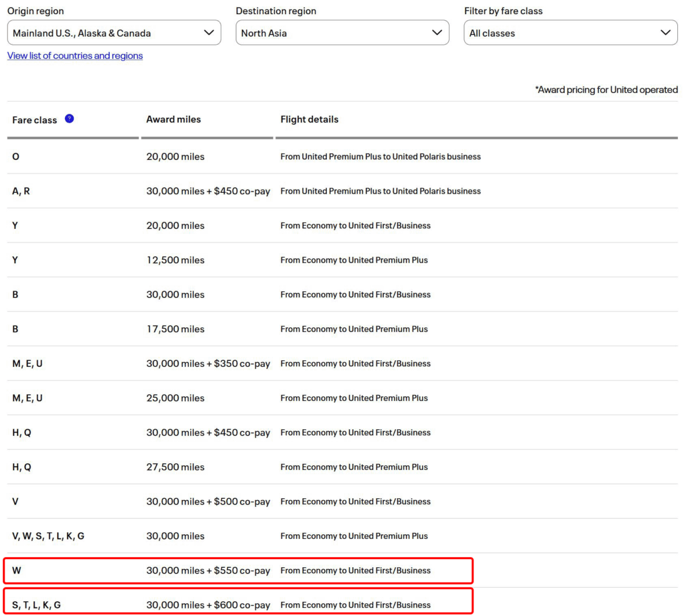Click the Fare class column header

(35, 120)
